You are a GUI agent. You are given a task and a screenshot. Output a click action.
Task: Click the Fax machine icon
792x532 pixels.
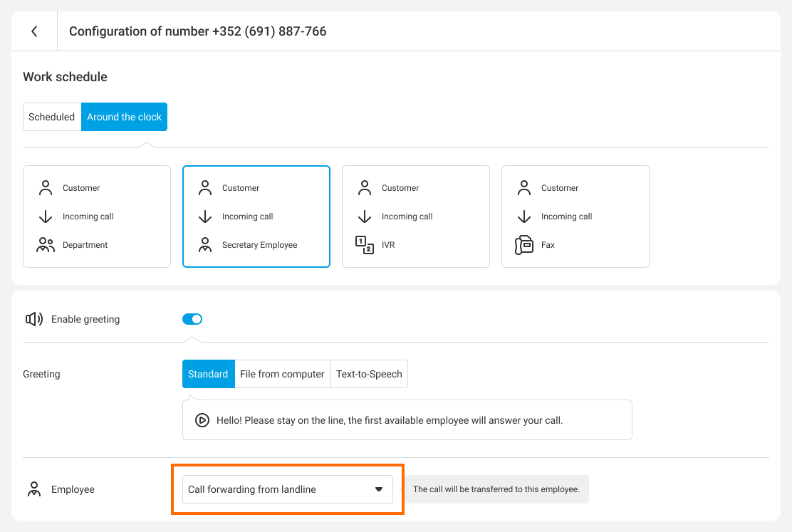pos(524,245)
